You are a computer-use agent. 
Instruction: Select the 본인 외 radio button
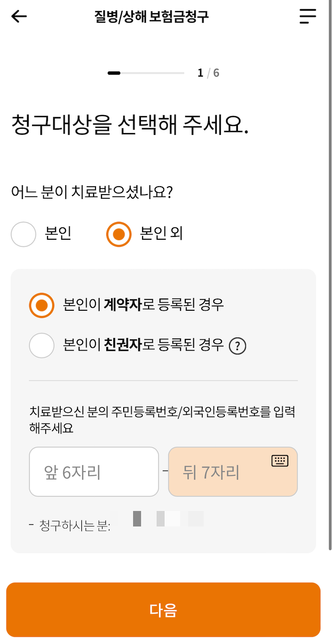tap(119, 234)
